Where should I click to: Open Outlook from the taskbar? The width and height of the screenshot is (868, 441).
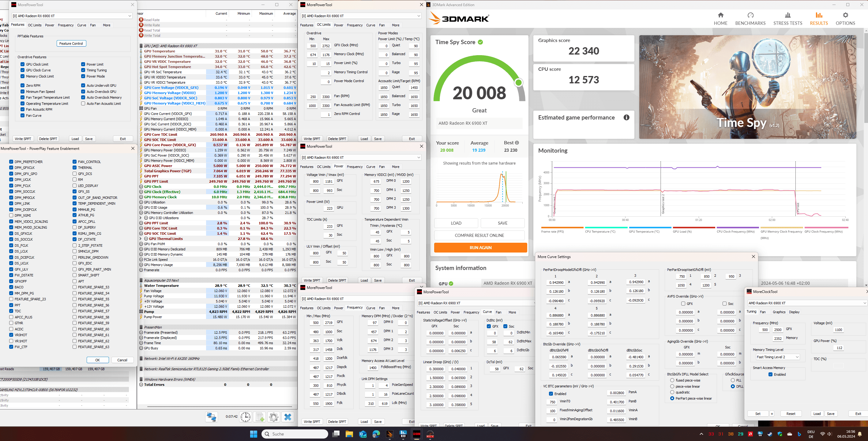click(363, 434)
